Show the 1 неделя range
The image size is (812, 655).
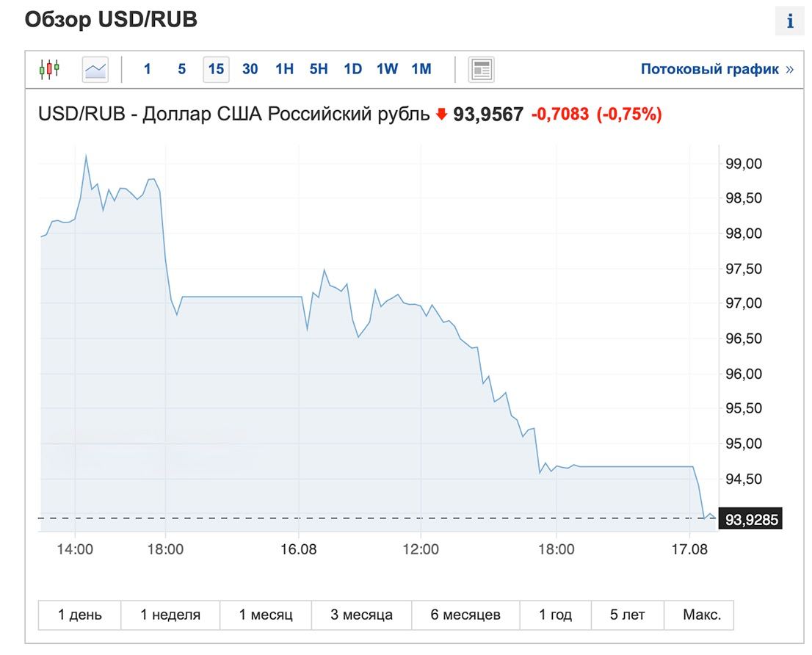(x=170, y=615)
